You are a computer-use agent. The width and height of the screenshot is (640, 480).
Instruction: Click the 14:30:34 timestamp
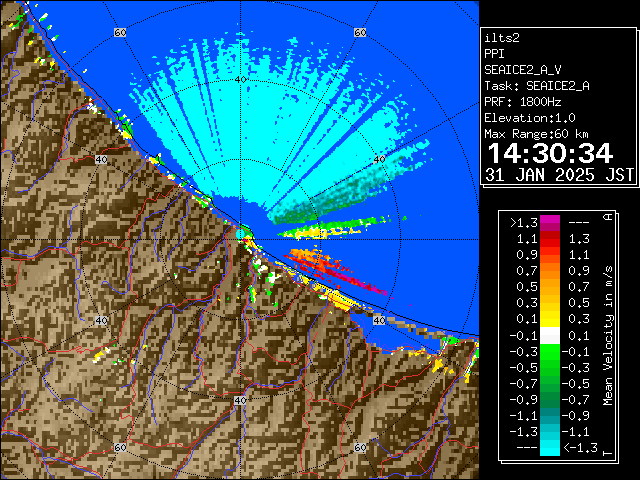point(551,153)
